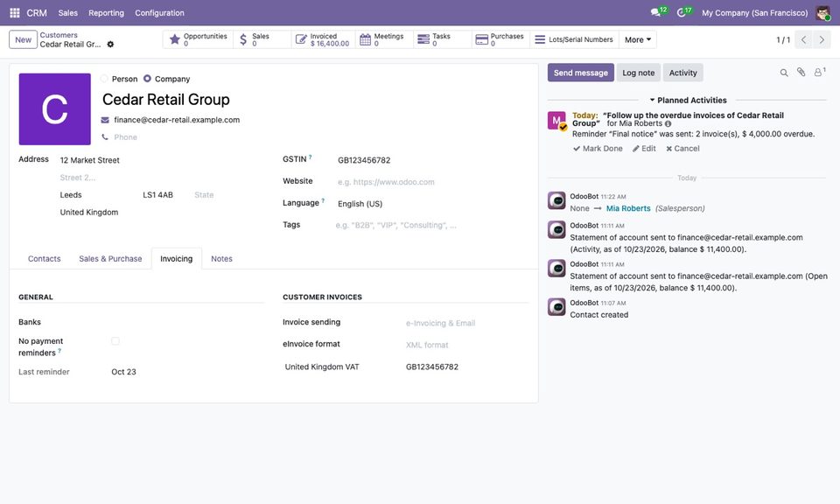840x504 pixels.
Task: Cancel the planned activity
Action: click(682, 149)
